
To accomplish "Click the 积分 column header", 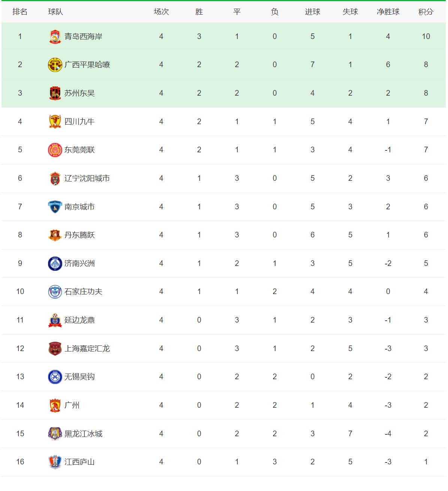I will coord(426,12).
